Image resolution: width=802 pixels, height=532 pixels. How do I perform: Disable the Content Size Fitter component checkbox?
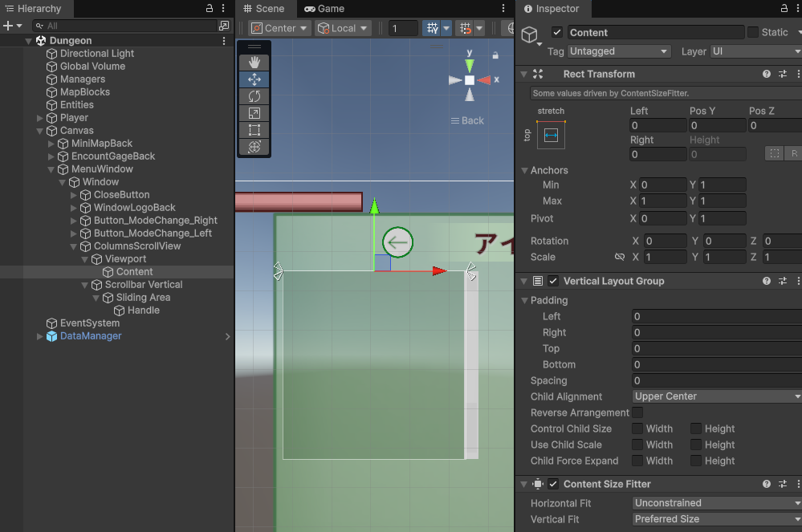[553, 484]
